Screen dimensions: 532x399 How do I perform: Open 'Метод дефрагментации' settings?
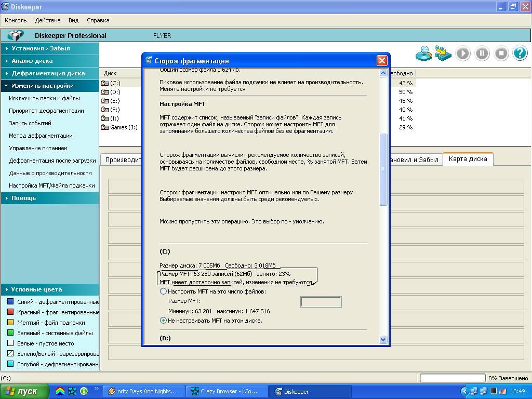(x=41, y=136)
